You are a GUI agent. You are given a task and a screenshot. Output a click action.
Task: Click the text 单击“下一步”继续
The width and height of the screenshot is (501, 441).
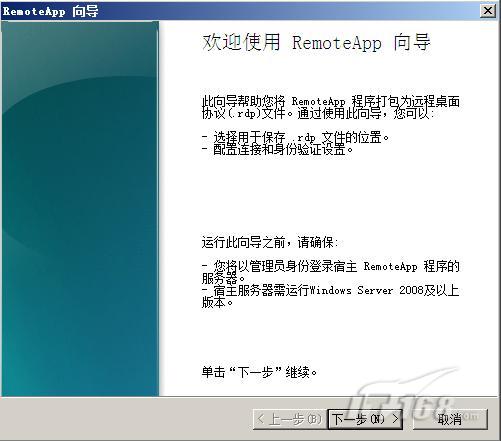[x=259, y=372]
